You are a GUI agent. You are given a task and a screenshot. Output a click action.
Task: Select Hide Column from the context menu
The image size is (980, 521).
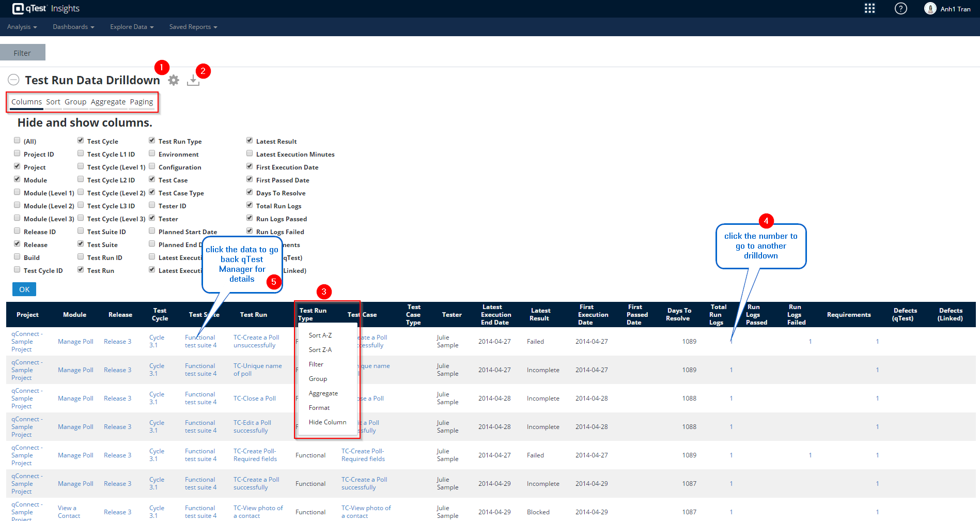click(x=327, y=422)
